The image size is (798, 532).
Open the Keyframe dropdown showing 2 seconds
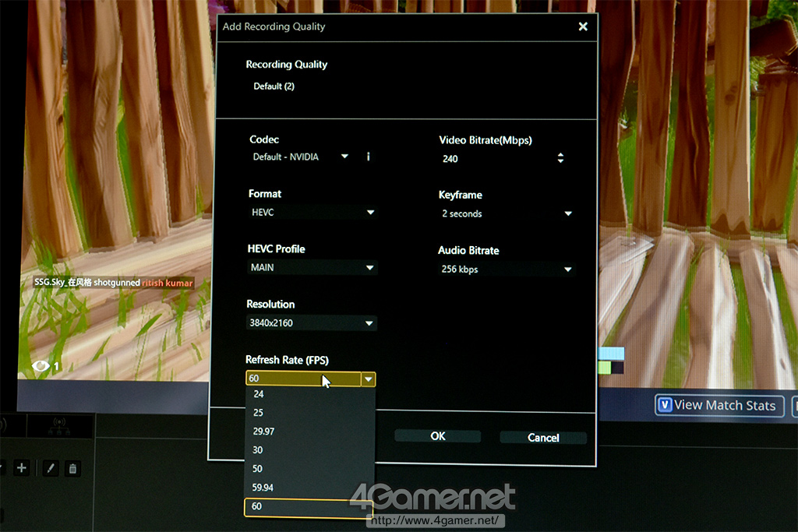coord(507,213)
